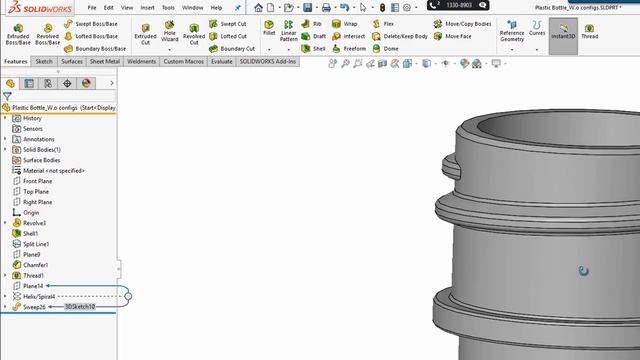
Task: Select the Move Face tool
Action: pyautogui.click(x=452, y=36)
